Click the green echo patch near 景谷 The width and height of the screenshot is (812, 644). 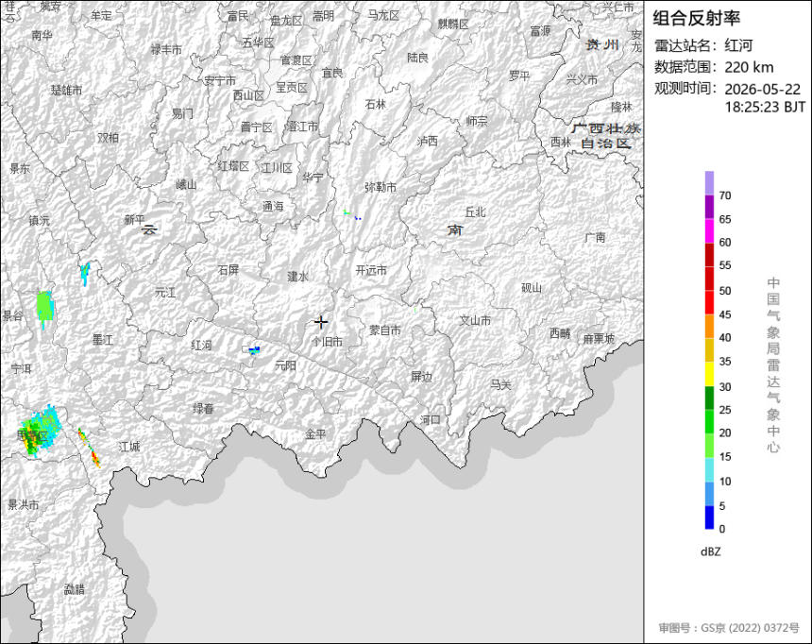coord(45,309)
